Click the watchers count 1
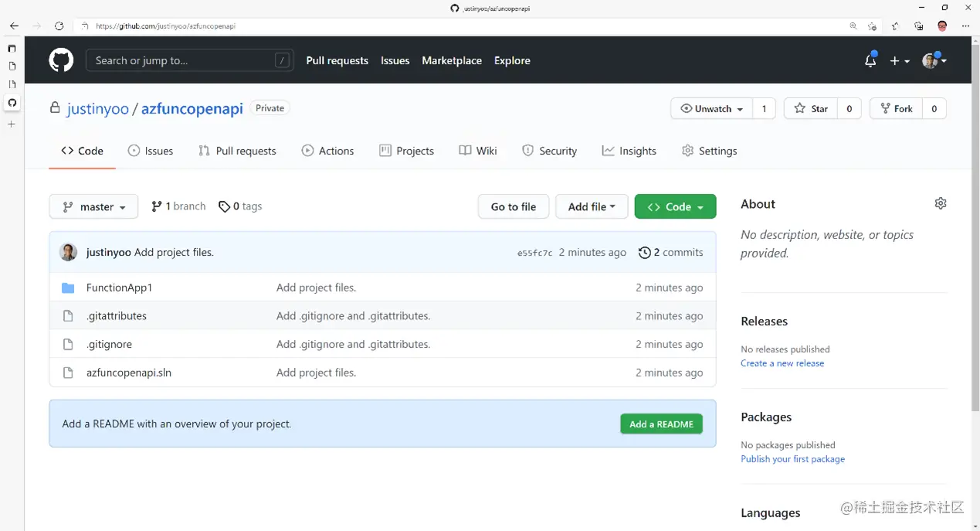 (x=764, y=108)
